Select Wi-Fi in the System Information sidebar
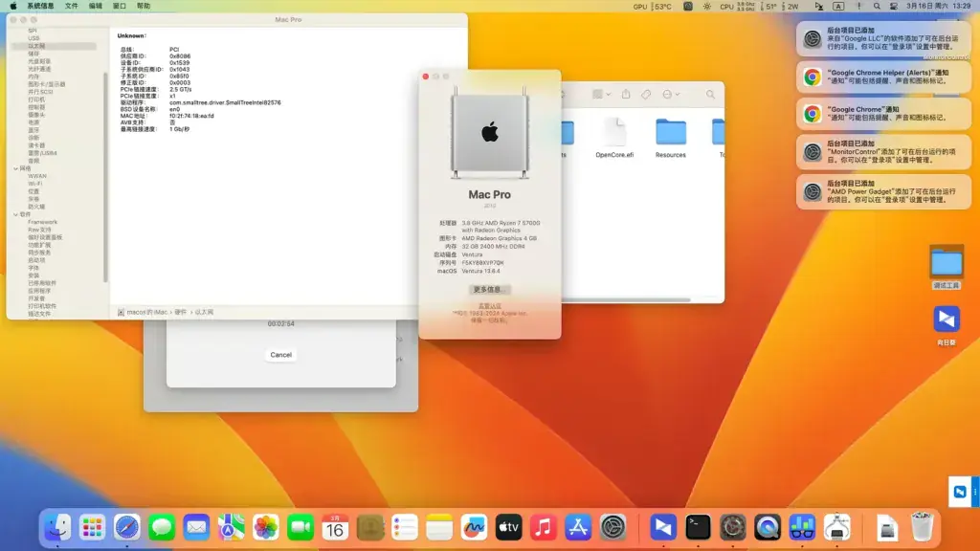Viewport: 980px width, 551px height. pos(35,184)
